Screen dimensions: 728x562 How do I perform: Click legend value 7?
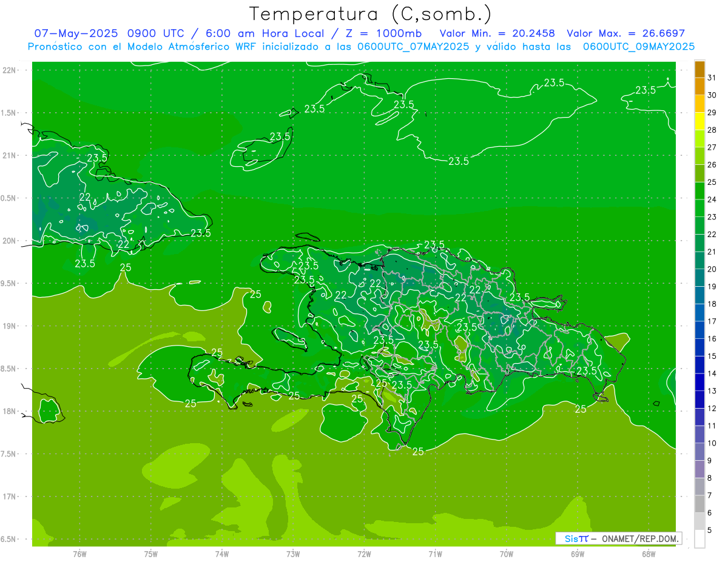[x=710, y=496]
